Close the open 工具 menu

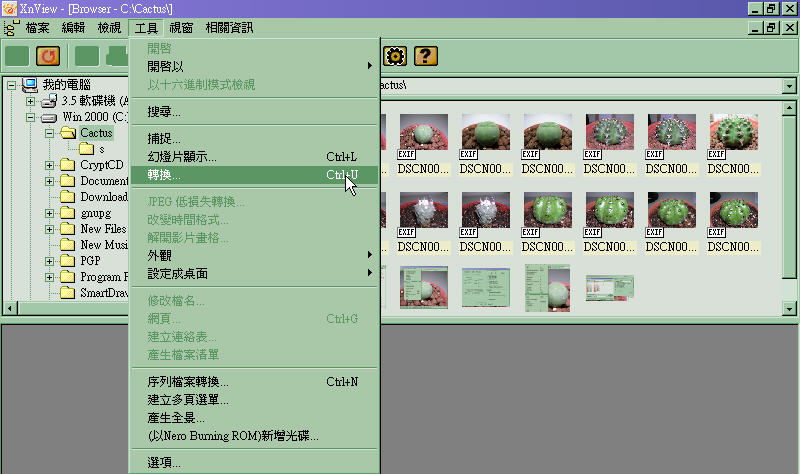[x=146, y=28]
